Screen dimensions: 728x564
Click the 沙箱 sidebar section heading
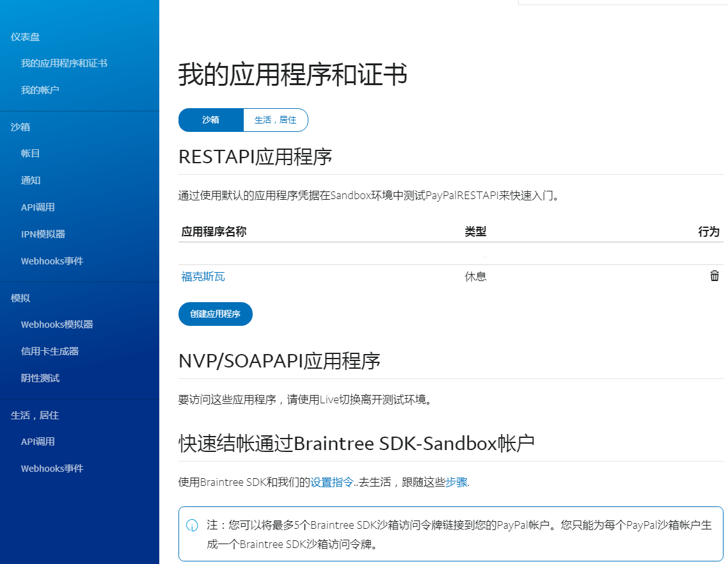20,127
